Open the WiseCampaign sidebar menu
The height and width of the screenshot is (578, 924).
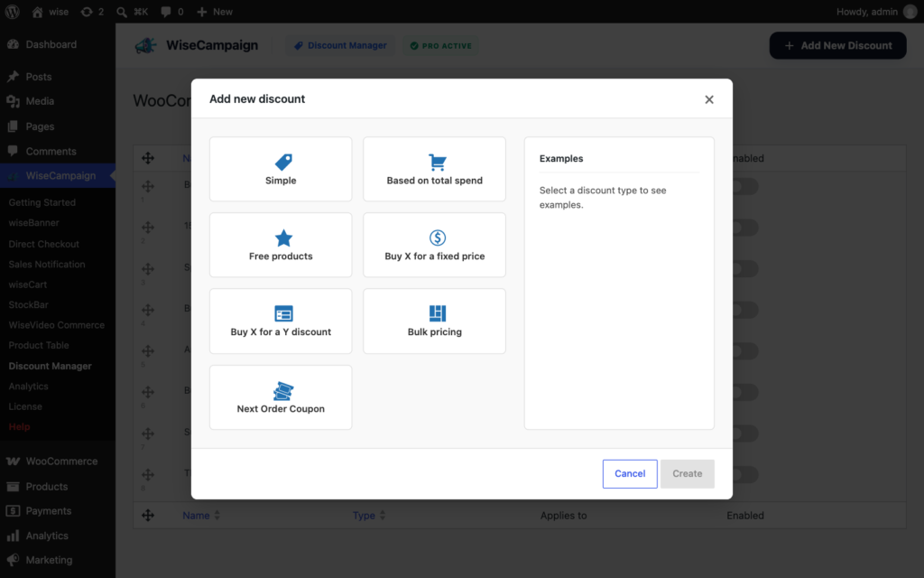click(58, 176)
